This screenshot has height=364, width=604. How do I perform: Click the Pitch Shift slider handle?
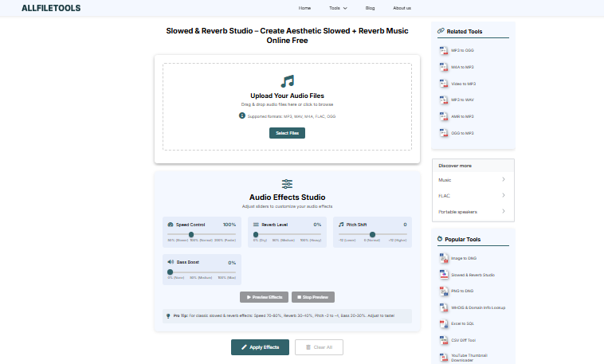[371, 234]
